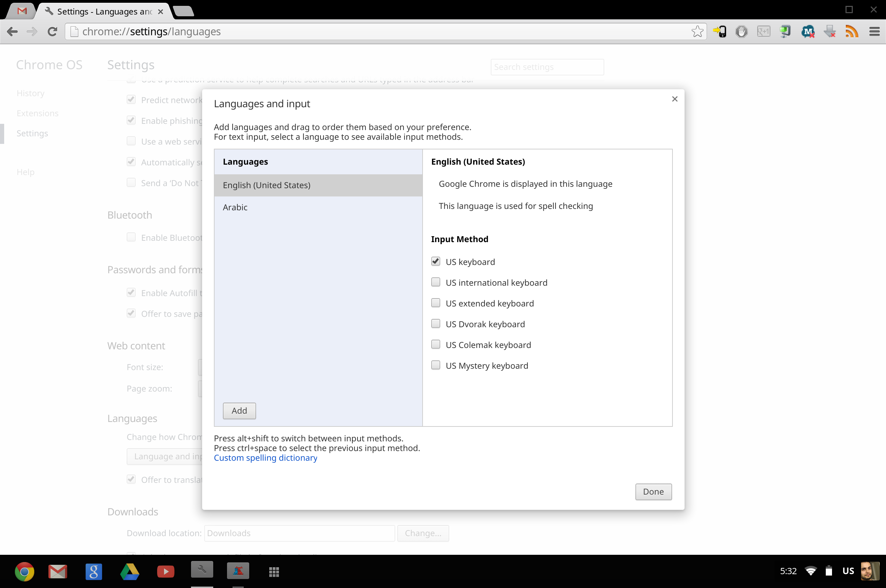
Task: Open the apps grid launcher
Action: click(274, 571)
